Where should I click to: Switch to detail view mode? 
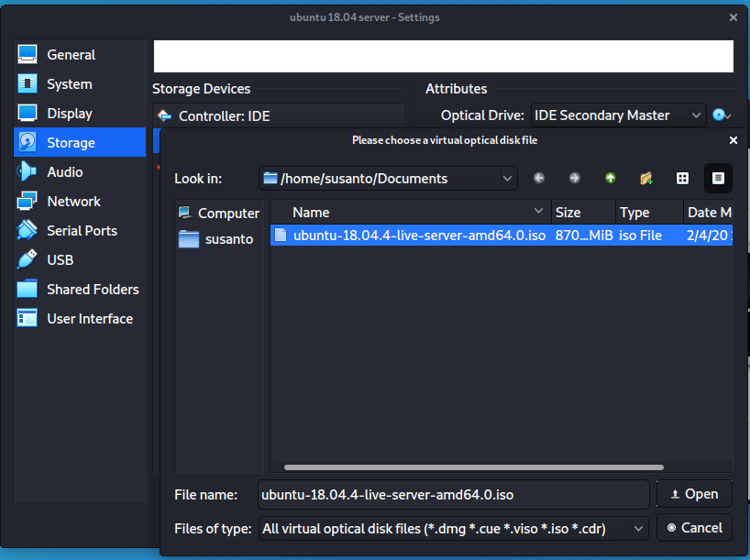[x=718, y=178]
